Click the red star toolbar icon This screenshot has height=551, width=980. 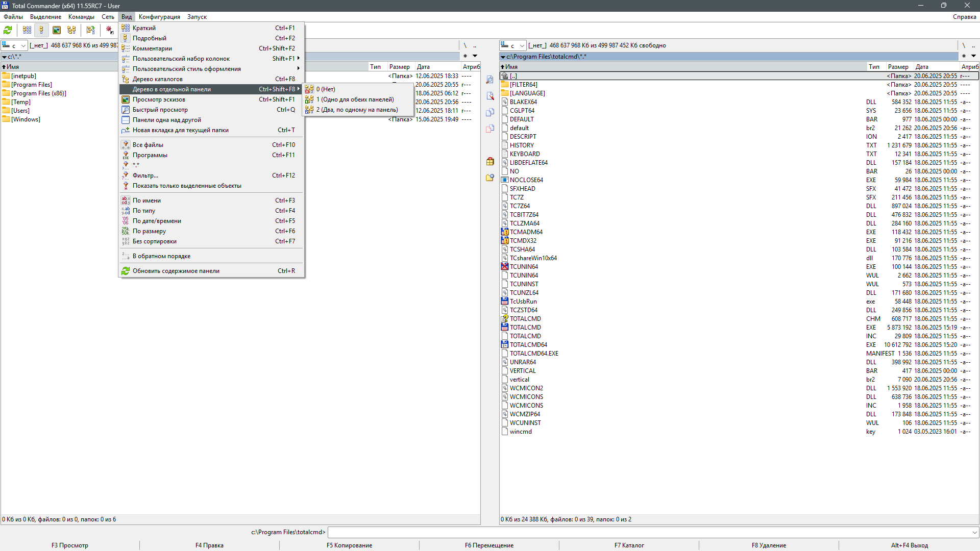click(109, 30)
